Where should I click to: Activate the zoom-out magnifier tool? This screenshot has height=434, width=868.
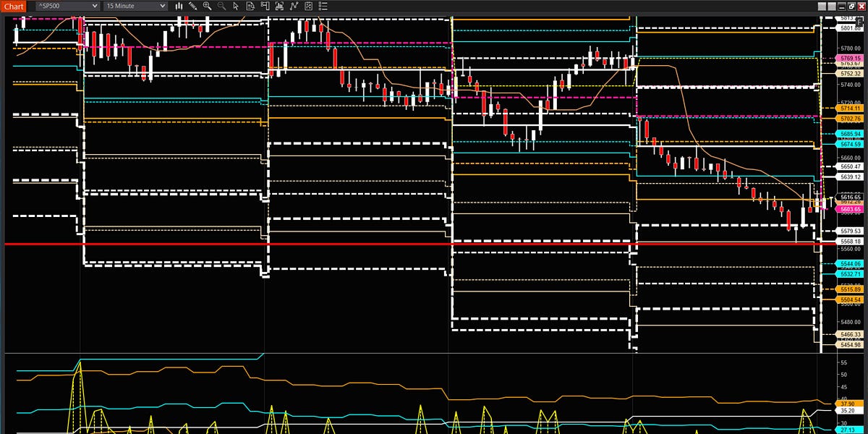222,6
